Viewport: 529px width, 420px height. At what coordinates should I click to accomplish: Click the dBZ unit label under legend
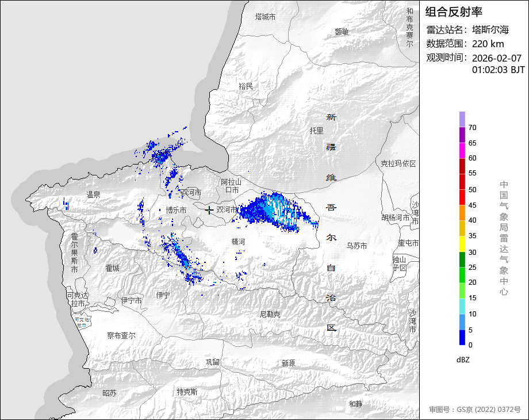pos(462,360)
